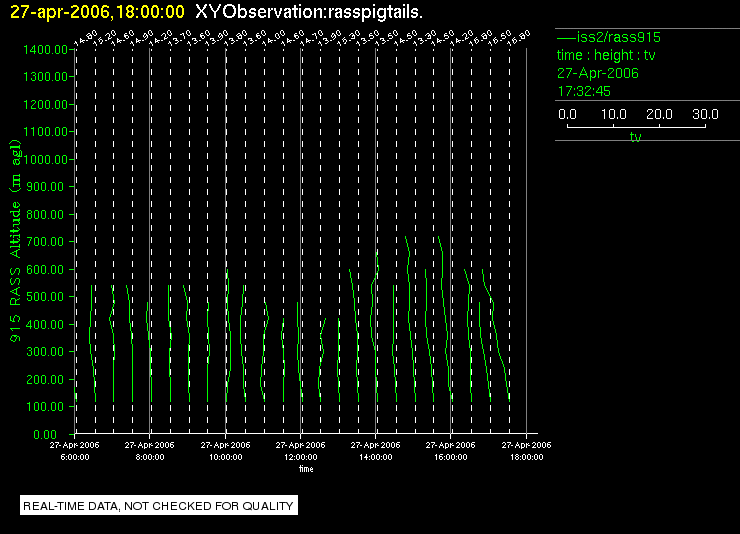
Task: Click the 13.70 surface value above the plot
Action: (x=180, y=38)
